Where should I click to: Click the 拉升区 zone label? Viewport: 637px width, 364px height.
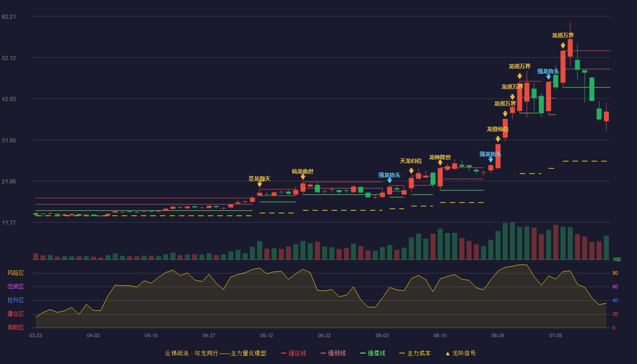tap(15, 300)
